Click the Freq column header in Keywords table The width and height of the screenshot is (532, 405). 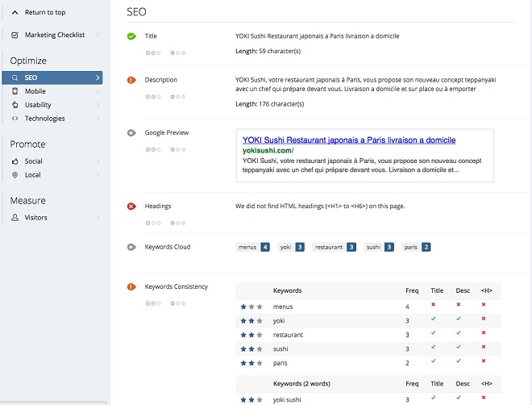coord(412,290)
